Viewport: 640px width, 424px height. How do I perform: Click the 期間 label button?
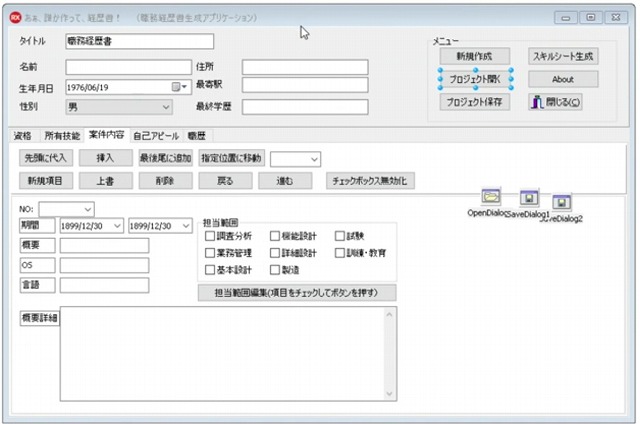[x=38, y=225]
